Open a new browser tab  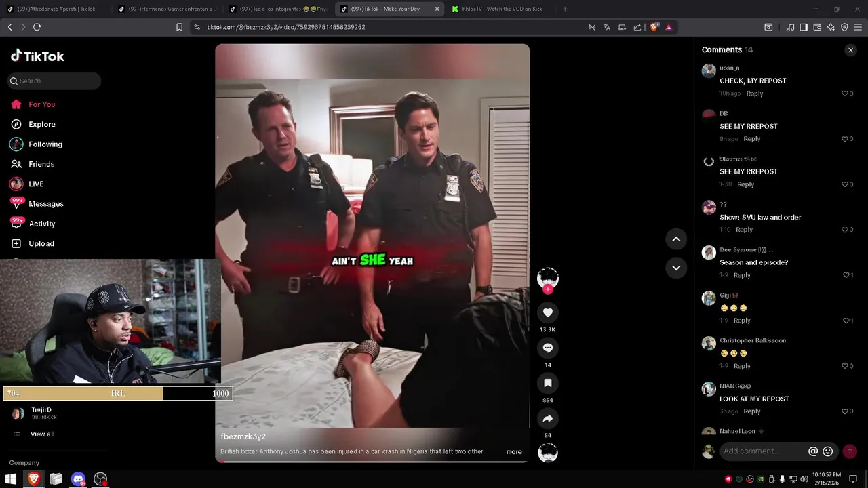tap(565, 9)
